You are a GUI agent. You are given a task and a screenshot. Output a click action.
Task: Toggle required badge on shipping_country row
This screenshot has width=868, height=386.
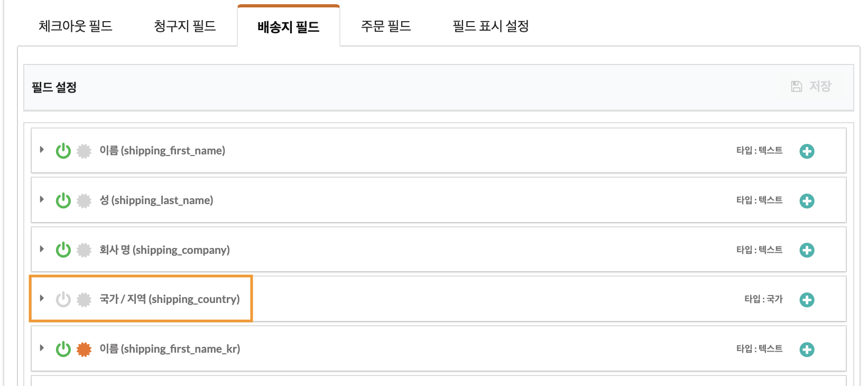(x=84, y=300)
